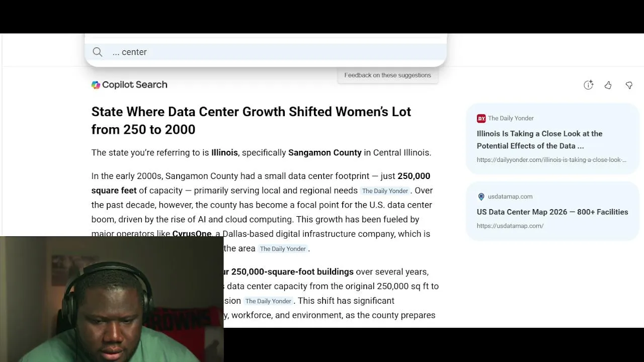Click the bold word "Illinois" in the answer

tap(224, 153)
